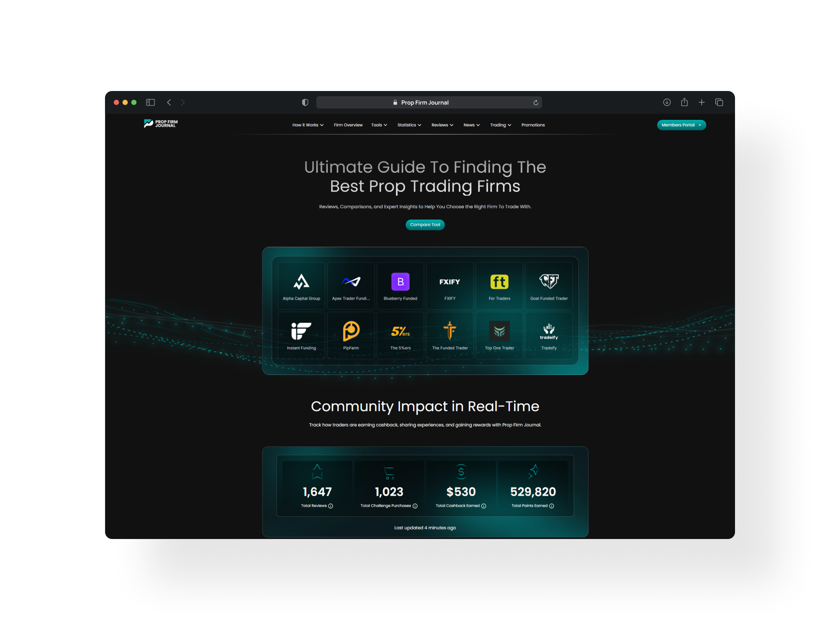The width and height of the screenshot is (840, 630).
Task: Open The Funded Trader card
Action: point(450,336)
